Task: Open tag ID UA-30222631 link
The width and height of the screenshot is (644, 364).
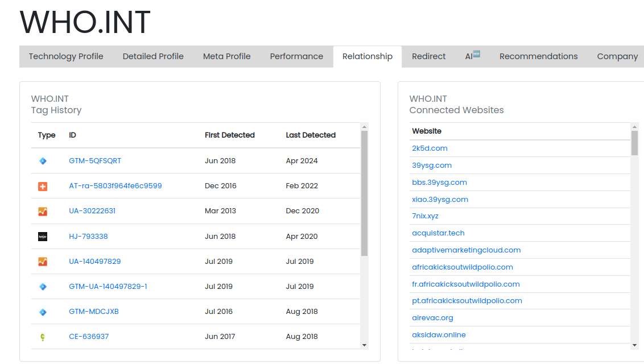Action: point(92,211)
